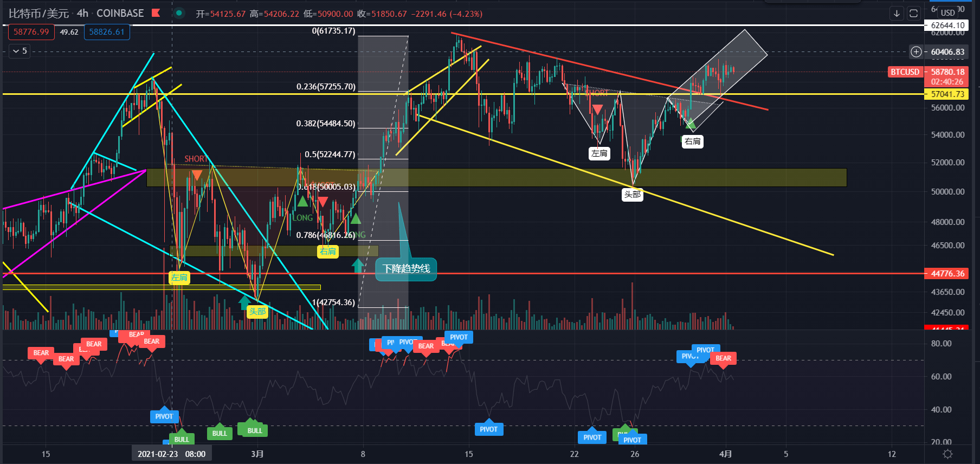Click the 50000.00 price scale label
The width and height of the screenshot is (980, 464).
coord(947,192)
